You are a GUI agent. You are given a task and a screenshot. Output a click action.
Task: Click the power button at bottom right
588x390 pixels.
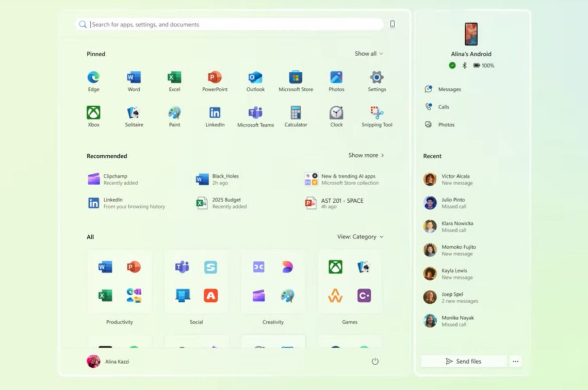pyautogui.click(x=375, y=362)
